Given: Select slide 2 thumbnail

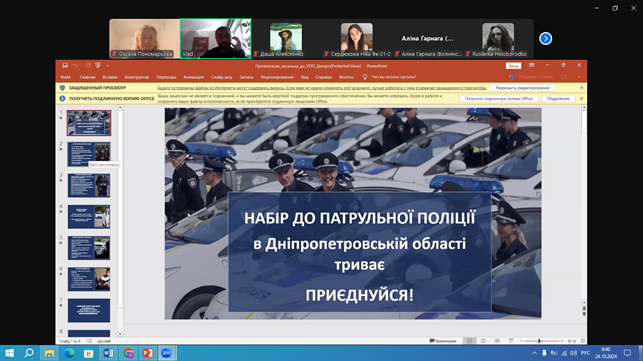Looking at the screenshot, I should tap(89, 154).
